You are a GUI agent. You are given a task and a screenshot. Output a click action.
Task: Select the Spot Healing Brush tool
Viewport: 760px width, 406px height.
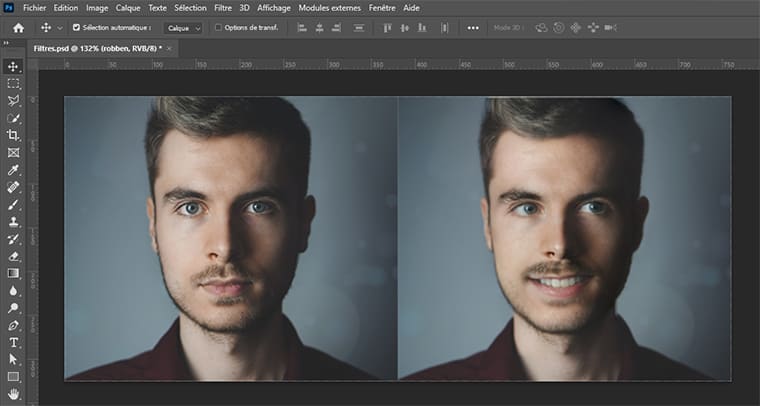[x=13, y=187]
